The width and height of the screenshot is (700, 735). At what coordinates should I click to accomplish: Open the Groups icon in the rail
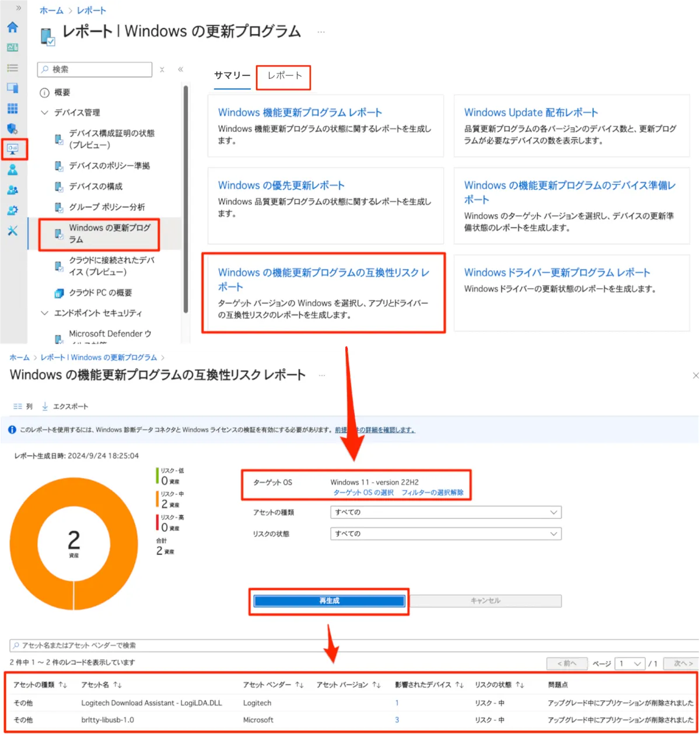12,190
